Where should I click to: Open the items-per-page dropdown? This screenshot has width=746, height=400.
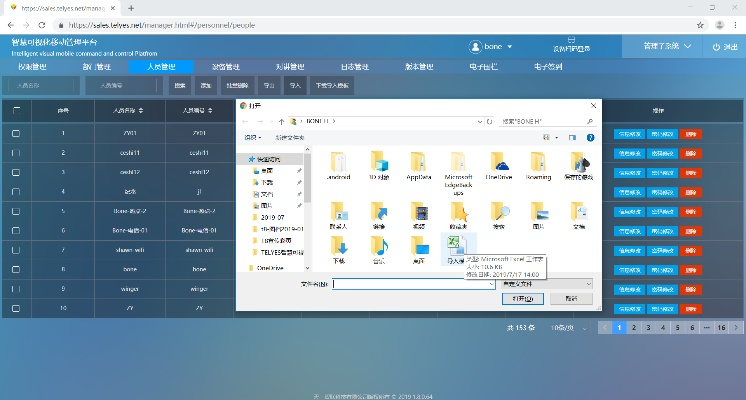pos(569,327)
